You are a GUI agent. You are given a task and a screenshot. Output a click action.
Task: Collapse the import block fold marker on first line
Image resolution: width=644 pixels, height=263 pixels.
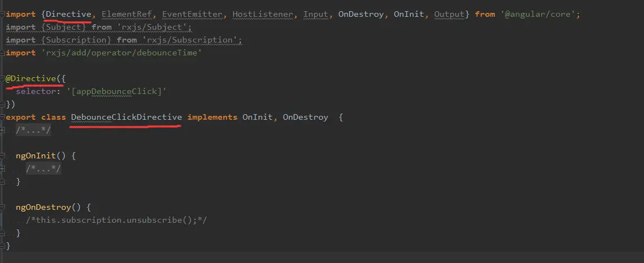click(2, 15)
